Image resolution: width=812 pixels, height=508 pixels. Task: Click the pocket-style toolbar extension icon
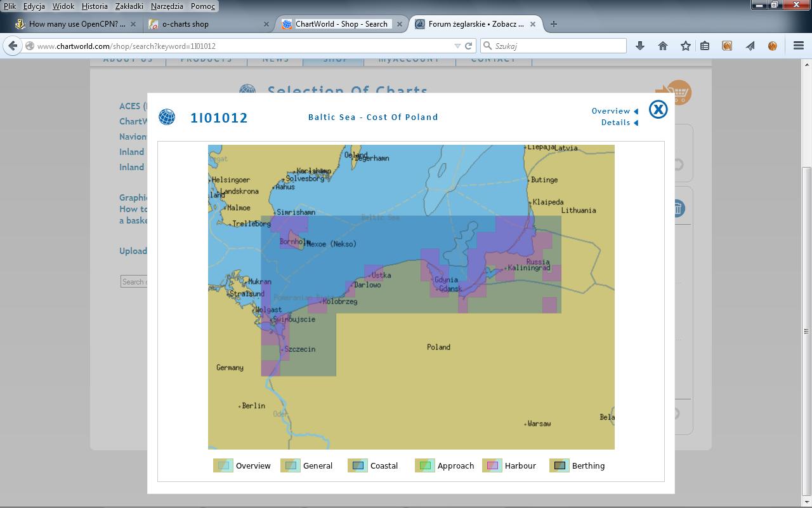727,46
